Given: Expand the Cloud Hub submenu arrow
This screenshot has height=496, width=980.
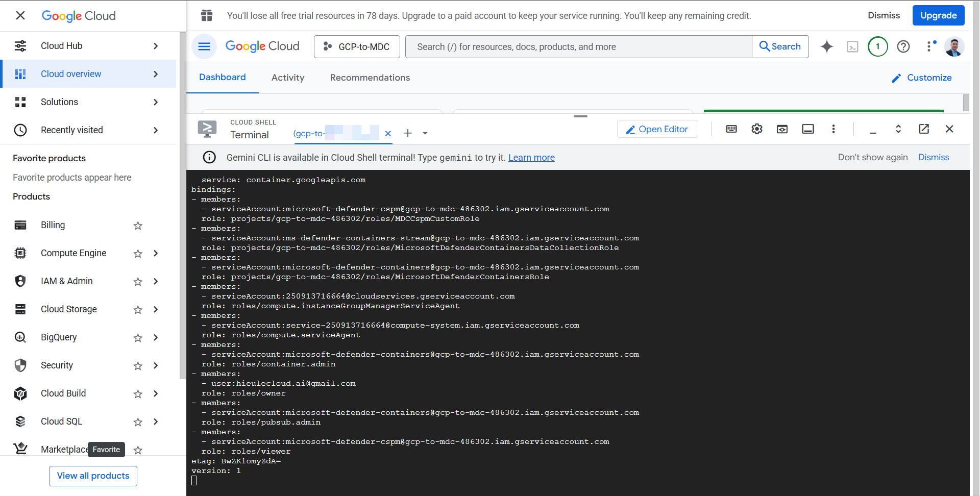Looking at the screenshot, I should (156, 46).
